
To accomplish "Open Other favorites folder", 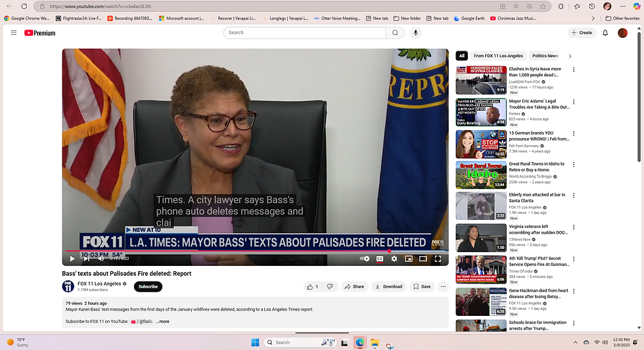I will coord(622,18).
